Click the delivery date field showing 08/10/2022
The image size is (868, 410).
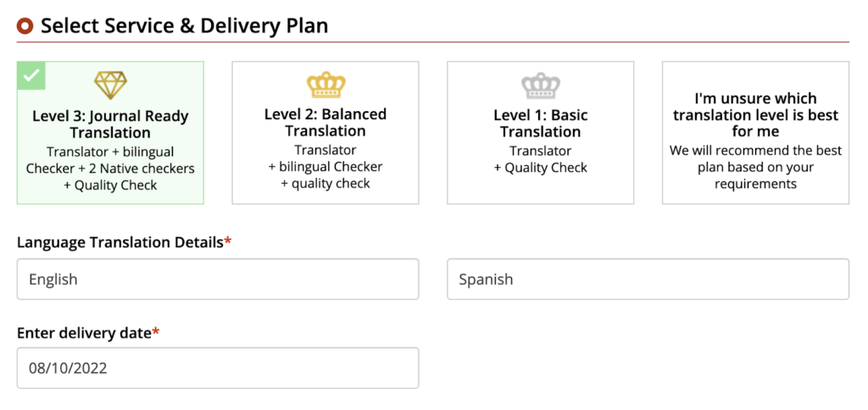218,368
